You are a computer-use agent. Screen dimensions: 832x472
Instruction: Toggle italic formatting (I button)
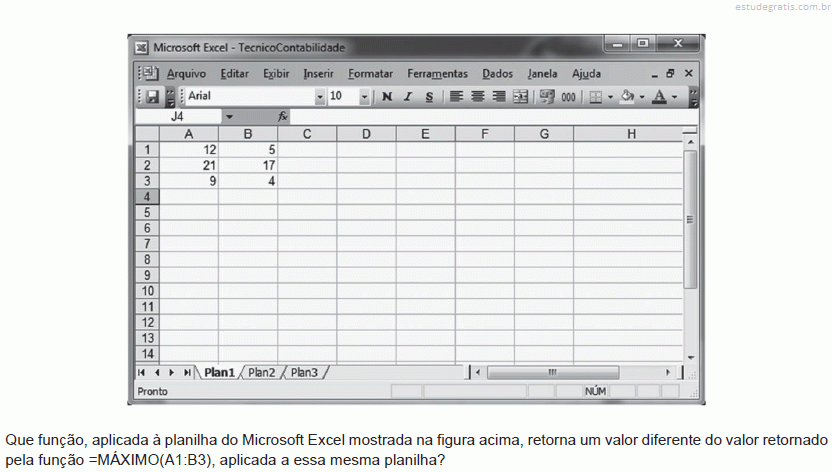coord(408,97)
